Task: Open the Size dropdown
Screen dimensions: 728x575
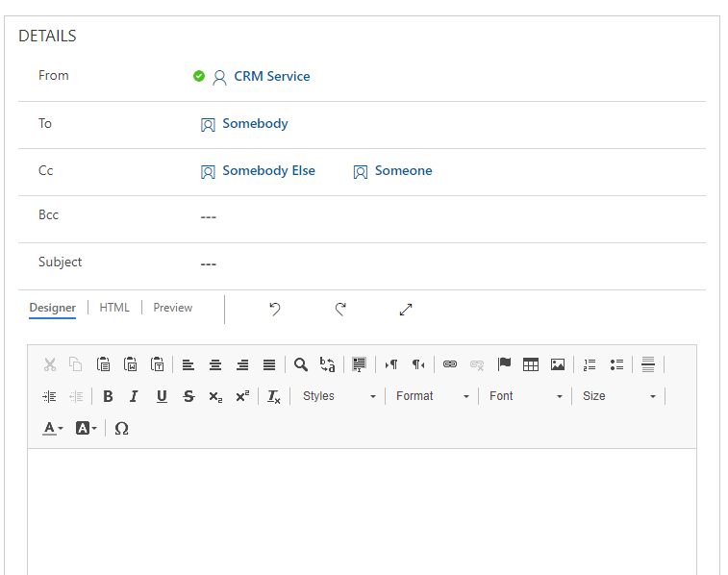Action: coord(618,396)
